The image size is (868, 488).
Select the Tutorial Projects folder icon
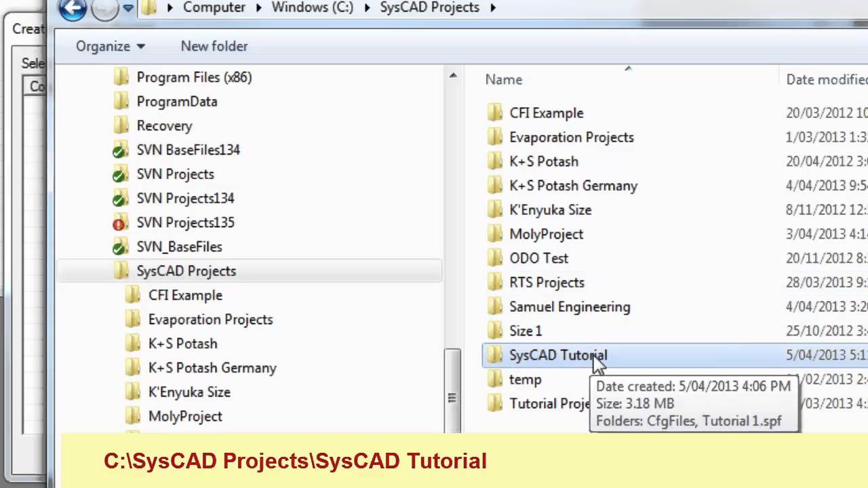[495, 404]
